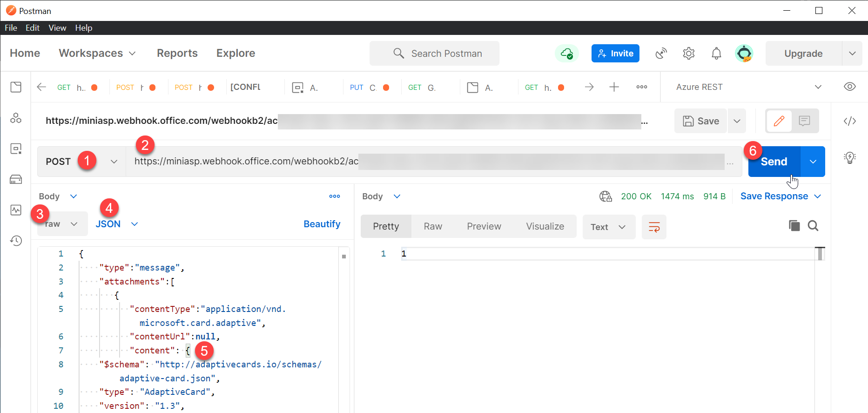Switch to edit mode pencil icon
The image size is (868, 413).
tap(779, 121)
